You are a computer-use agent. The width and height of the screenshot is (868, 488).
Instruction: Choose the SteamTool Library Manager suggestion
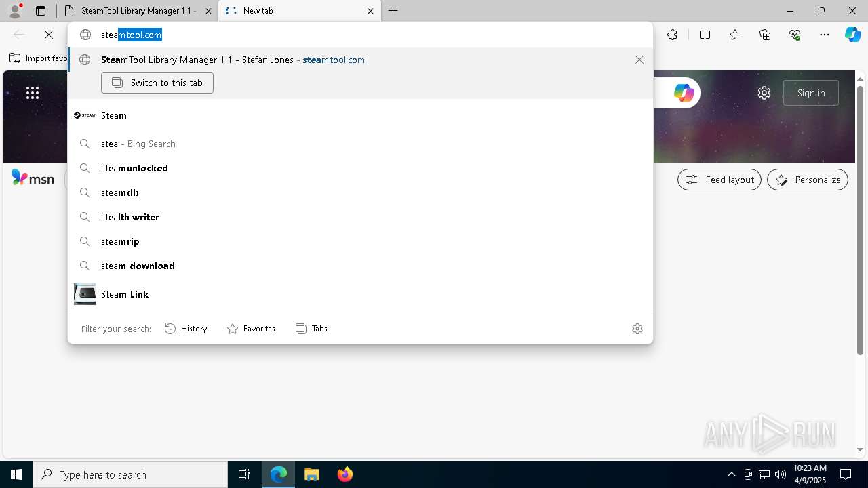(360, 60)
